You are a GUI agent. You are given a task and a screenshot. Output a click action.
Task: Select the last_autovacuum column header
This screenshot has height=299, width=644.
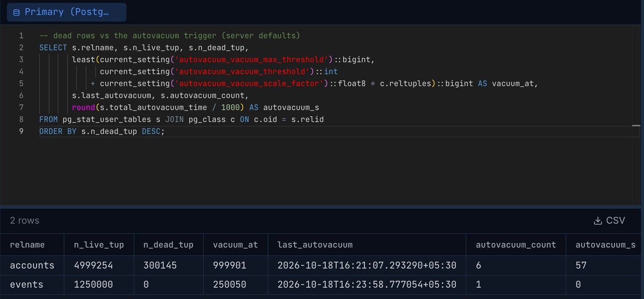point(367,245)
